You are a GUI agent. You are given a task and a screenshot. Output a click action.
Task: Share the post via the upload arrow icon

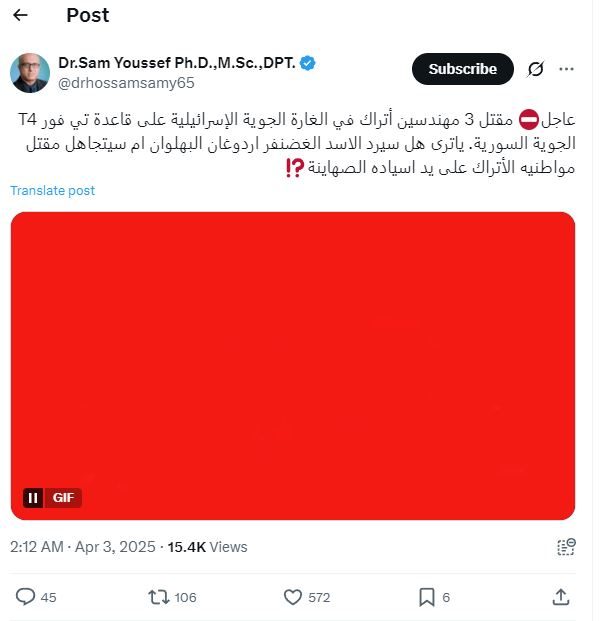click(561, 597)
